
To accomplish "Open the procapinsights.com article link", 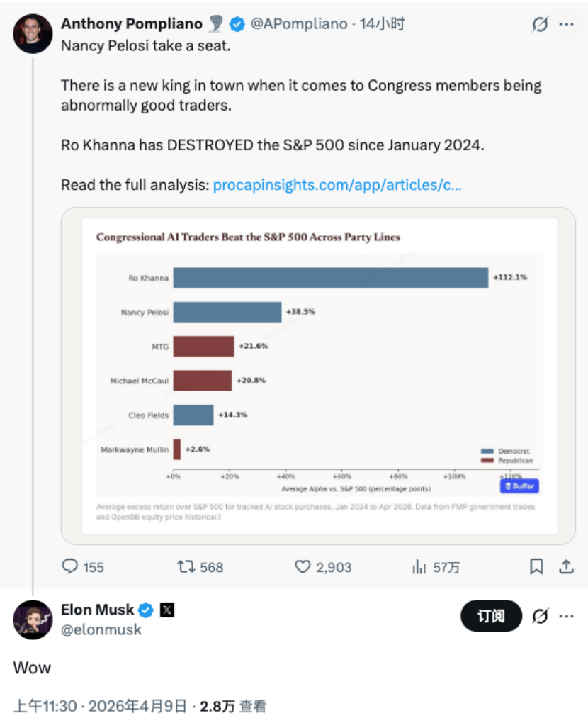I will (x=337, y=185).
